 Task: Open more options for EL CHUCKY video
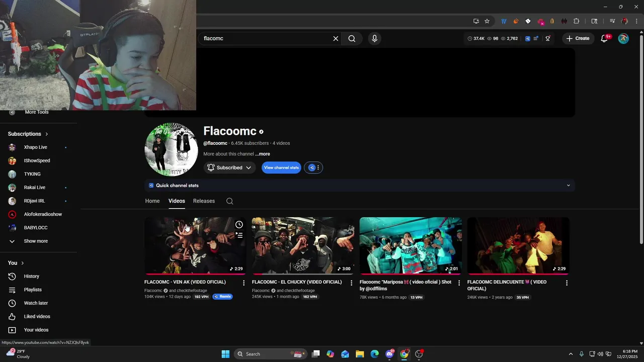click(351, 283)
